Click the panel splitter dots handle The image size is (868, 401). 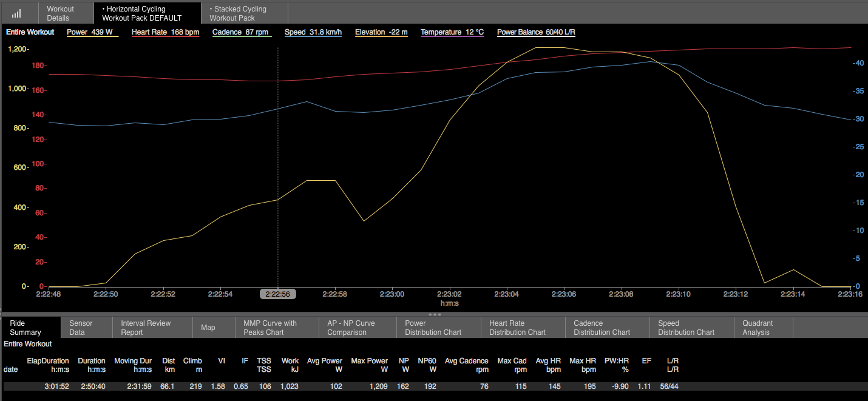click(434, 314)
